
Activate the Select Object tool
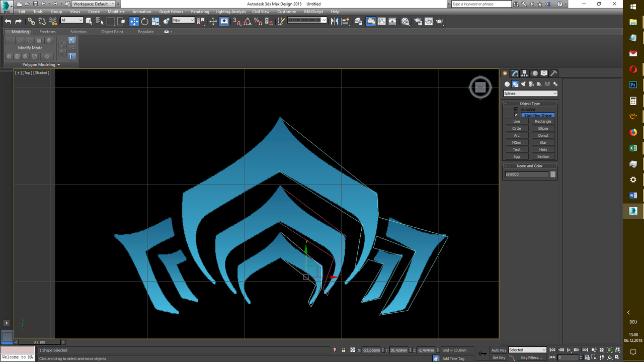[x=89, y=21]
